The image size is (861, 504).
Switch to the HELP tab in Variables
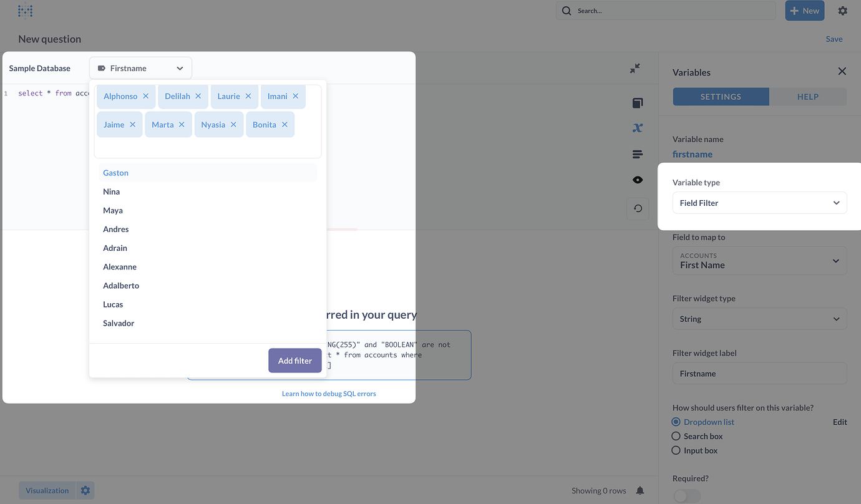click(x=808, y=97)
